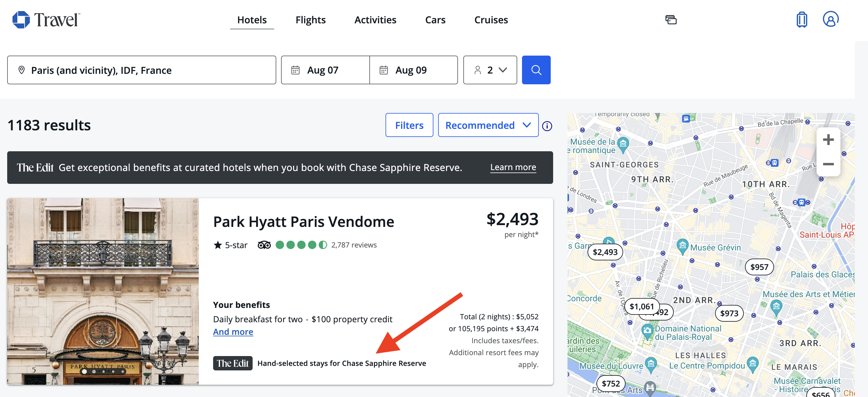Switch to the Hotels tab
Image resolution: width=868 pixels, height=397 pixels.
coord(252,20)
